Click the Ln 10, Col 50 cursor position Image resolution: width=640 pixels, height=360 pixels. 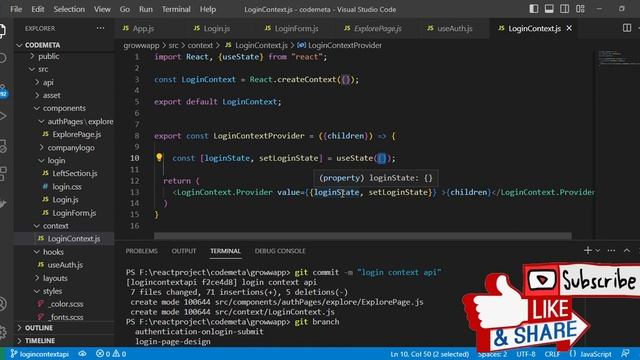click(429, 354)
